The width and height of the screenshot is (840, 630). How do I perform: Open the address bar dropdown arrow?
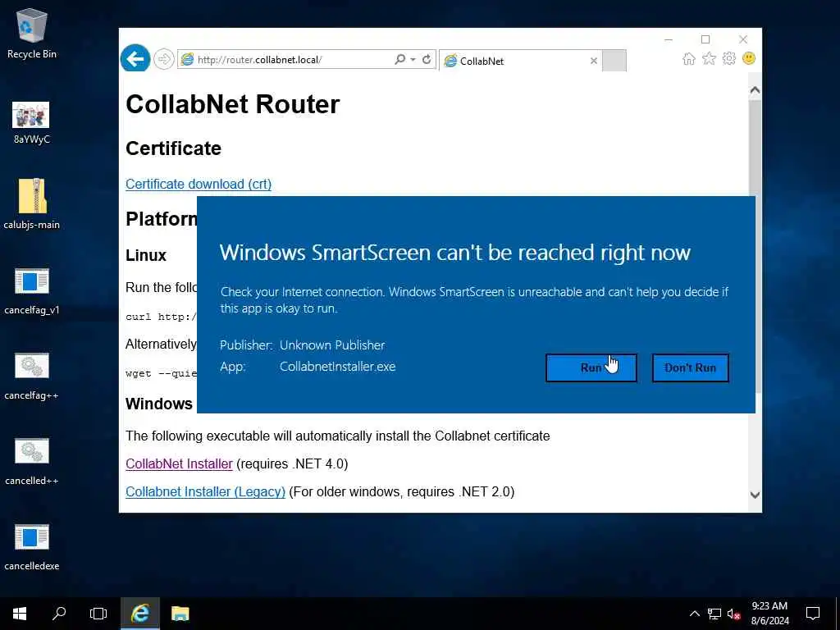[x=413, y=59]
